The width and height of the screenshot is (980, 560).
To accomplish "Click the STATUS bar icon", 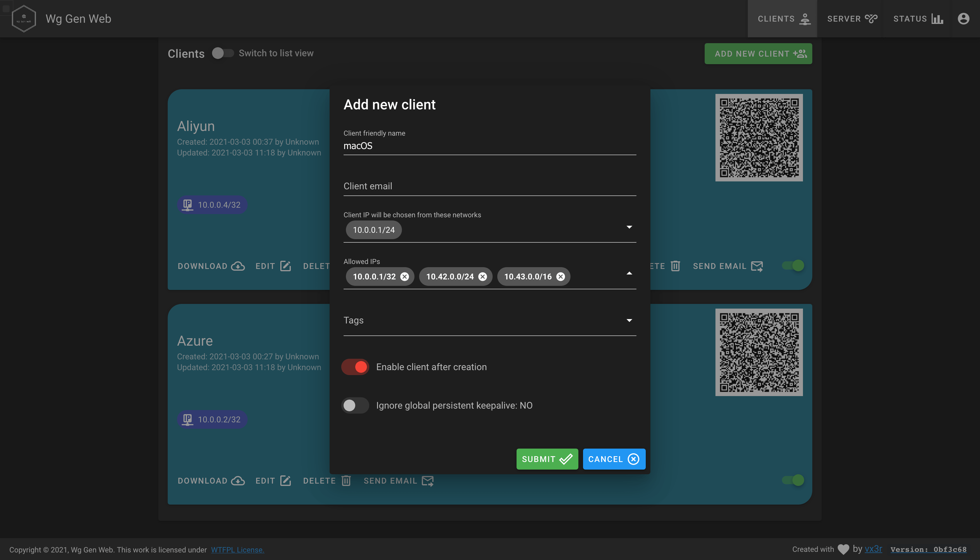I will coord(937,18).
